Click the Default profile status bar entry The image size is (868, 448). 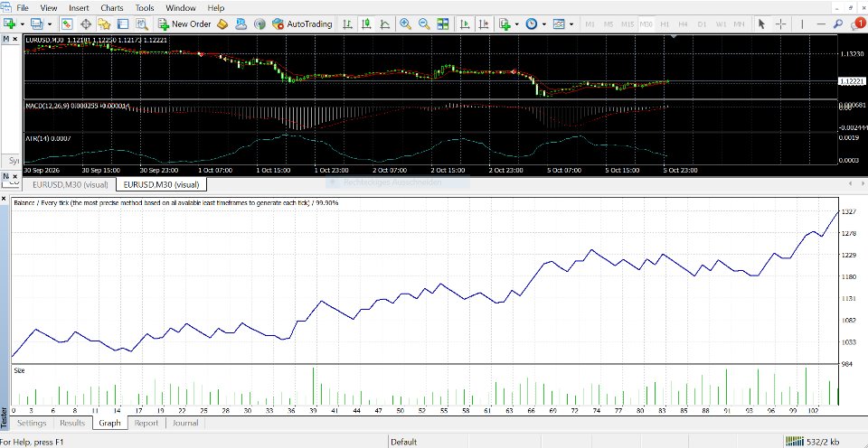tap(403, 442)
